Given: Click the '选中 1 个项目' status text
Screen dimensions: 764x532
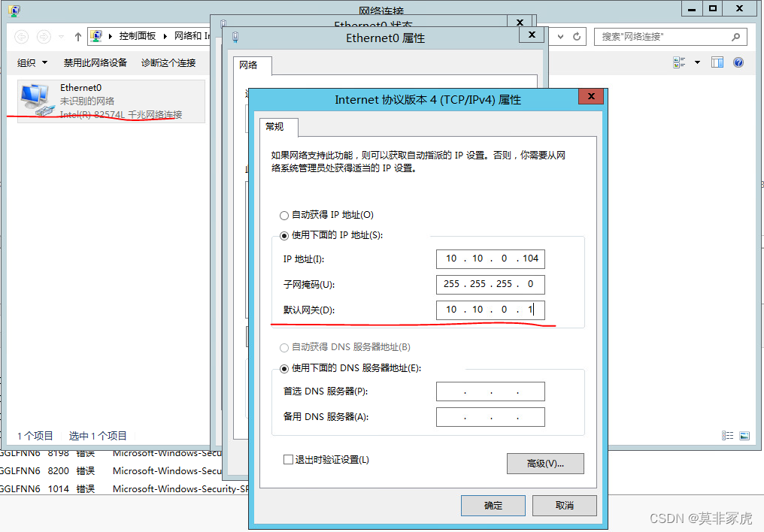Looking at the screenshot, I should tap(98, 436).
